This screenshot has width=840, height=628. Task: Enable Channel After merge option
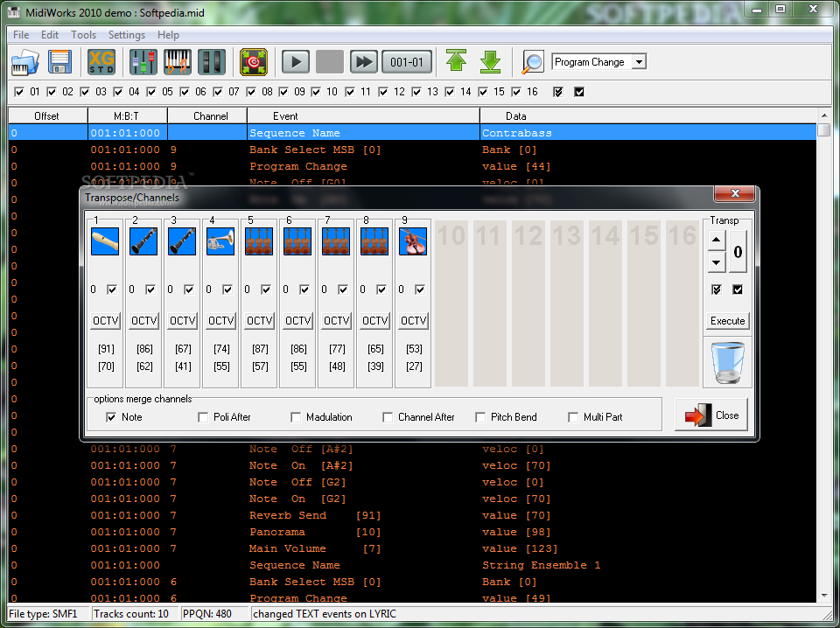388,417
